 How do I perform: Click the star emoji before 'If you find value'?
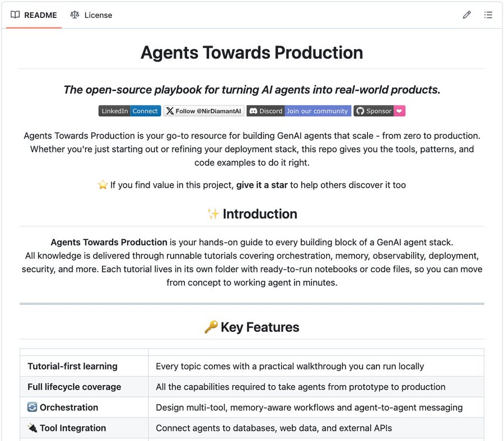tap(102, 184)
